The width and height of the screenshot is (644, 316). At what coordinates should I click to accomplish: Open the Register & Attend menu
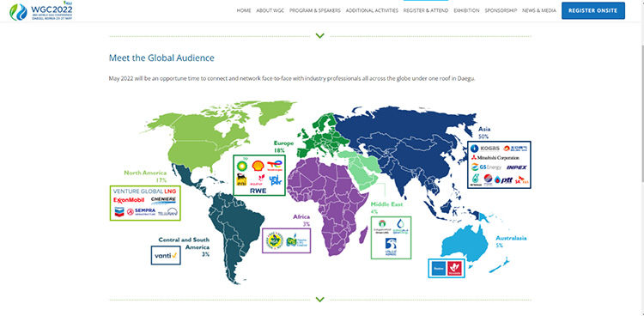pyautogui.click(x=426, y=10)
